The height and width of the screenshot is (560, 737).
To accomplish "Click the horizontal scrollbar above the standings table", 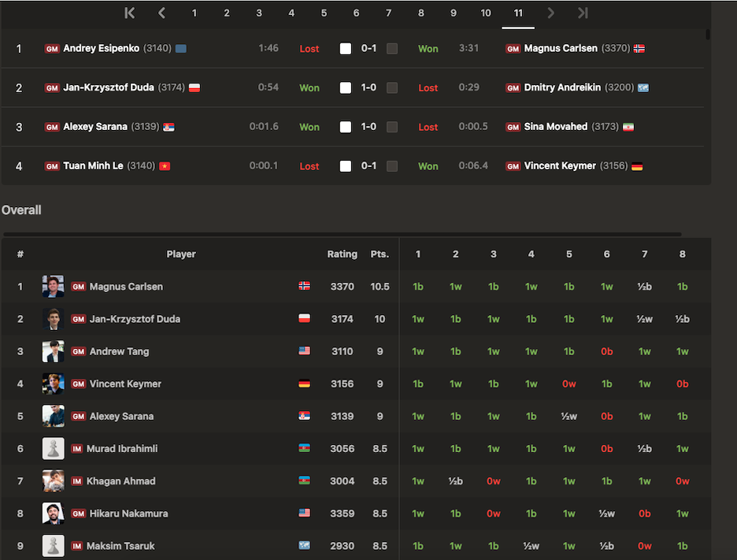I will click(x=343, y=235).
